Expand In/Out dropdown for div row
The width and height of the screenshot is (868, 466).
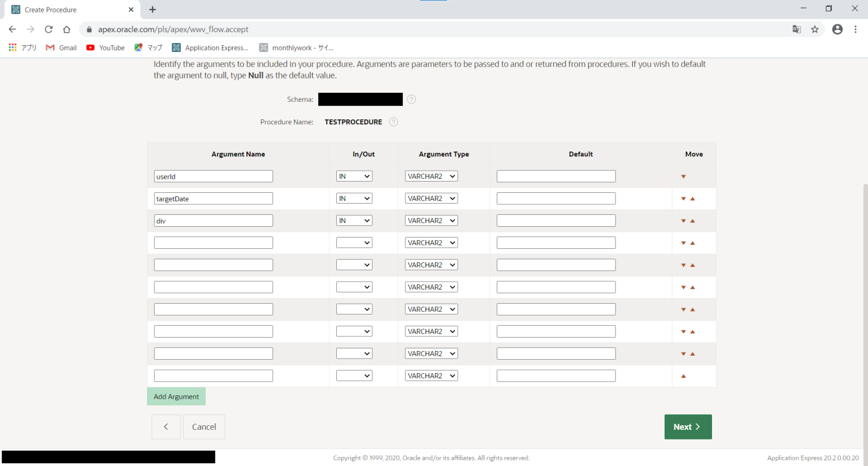click(x=354, y=221)
